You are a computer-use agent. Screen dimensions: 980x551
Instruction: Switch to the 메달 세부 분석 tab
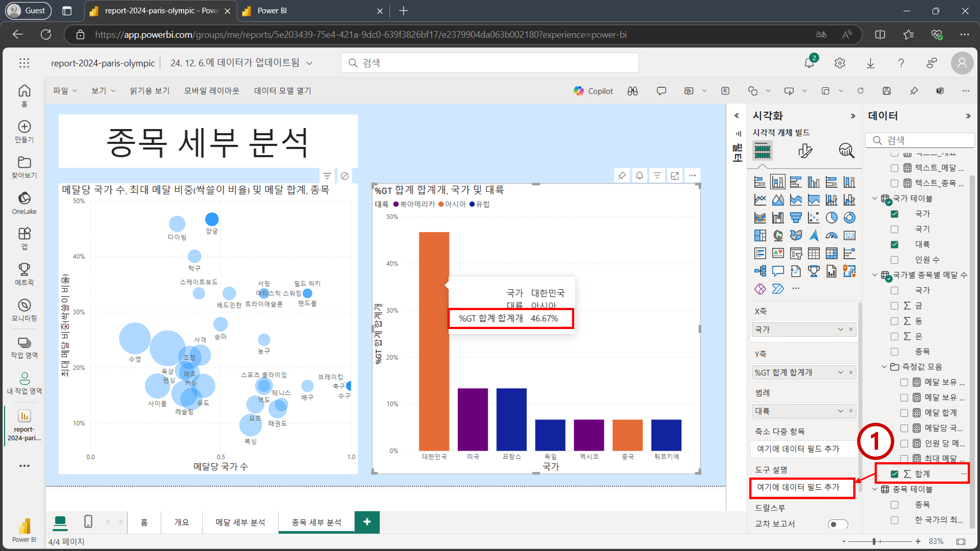[x=241, y=522]
